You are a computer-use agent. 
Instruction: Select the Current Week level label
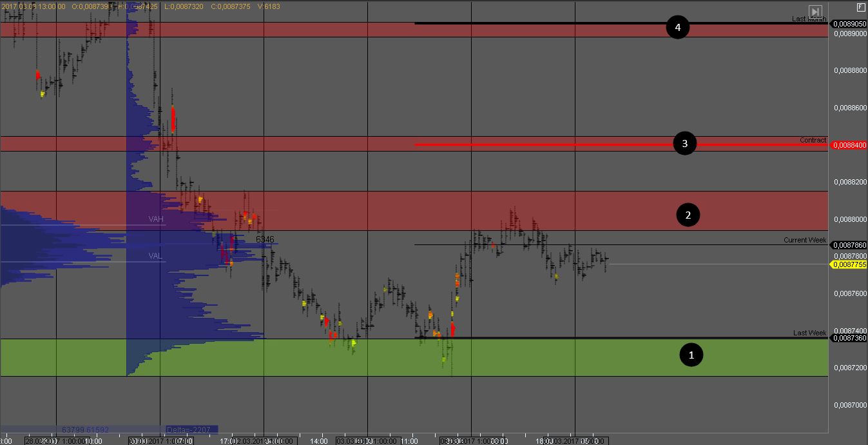804,240
